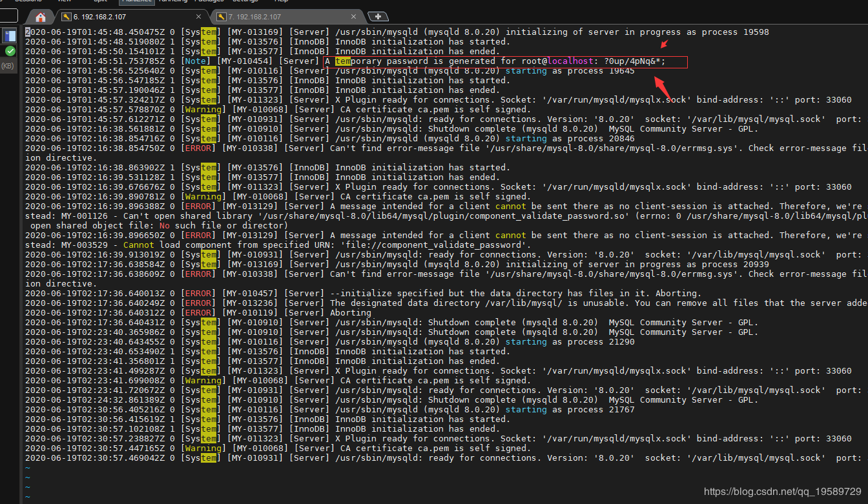Open the Home tab with the house icon
The image size is (868, 504).
coord(41,17)
